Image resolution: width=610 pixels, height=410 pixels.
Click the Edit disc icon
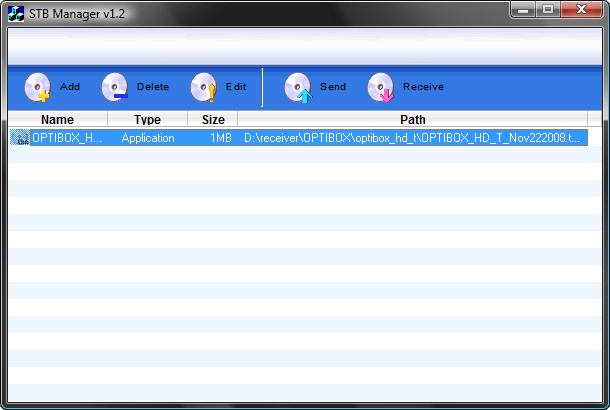click(203, 87)
